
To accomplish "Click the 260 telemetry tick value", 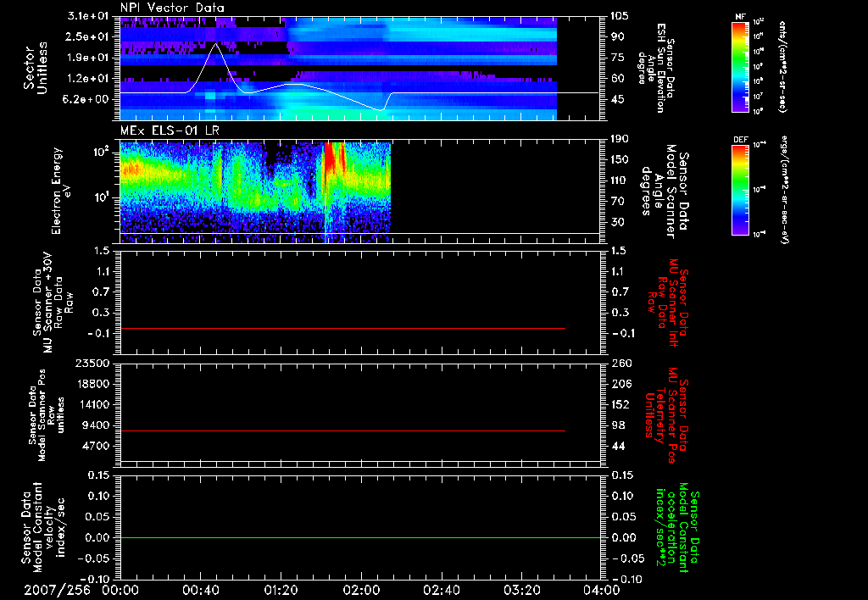I will [620, 363].
